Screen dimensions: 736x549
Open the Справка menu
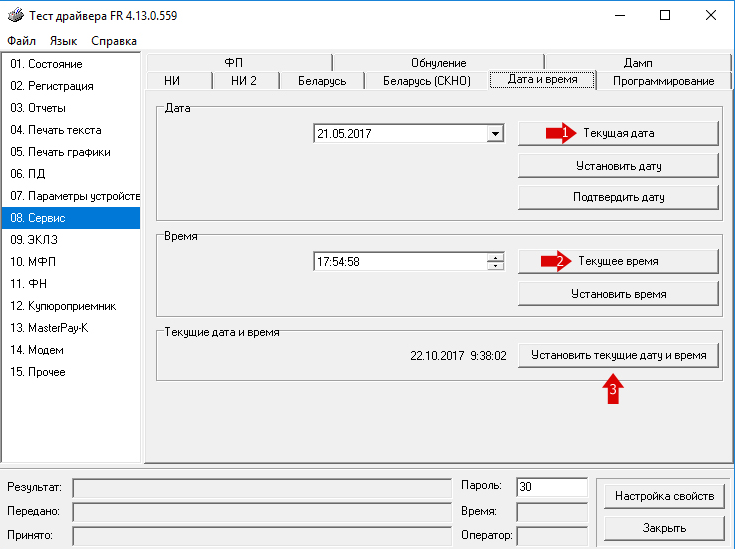(x=114, y=41)
